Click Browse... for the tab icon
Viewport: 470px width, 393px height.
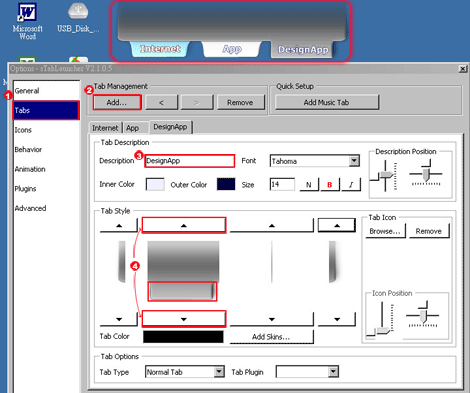[385, 231]
